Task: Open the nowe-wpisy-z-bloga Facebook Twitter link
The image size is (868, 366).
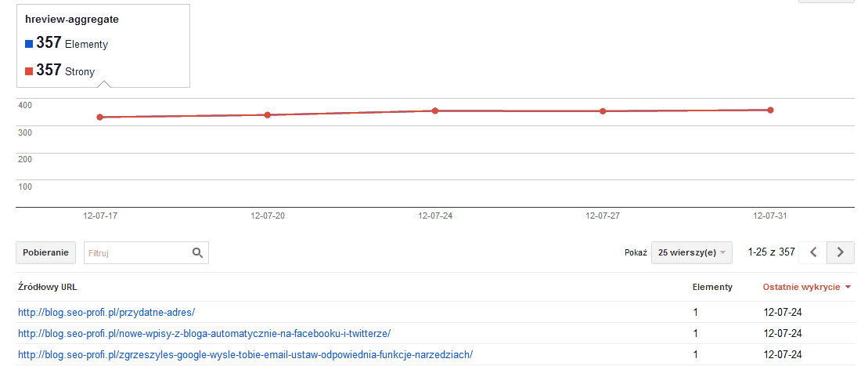Action: (204, 333)
